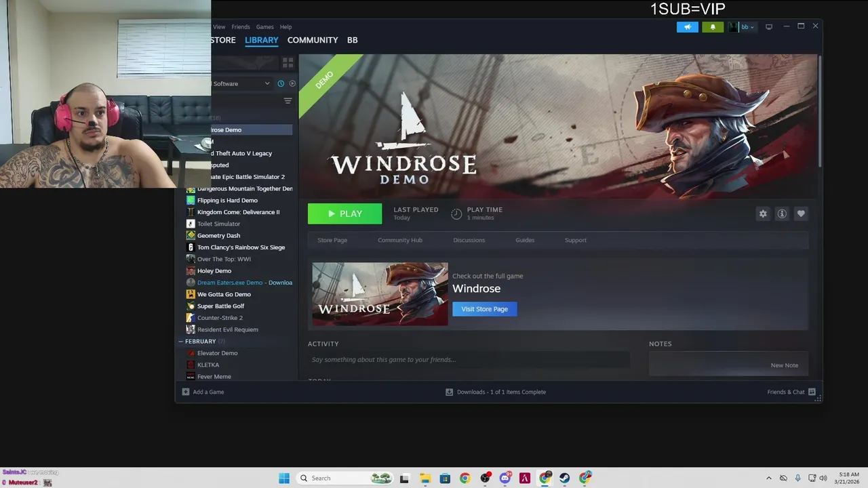Click the Windrose full game thumbnail

(380, 294)
